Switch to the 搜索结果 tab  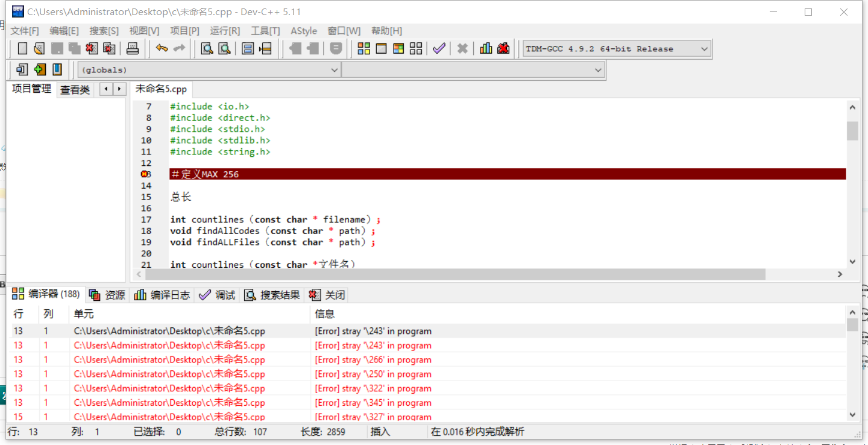[272, 295]
